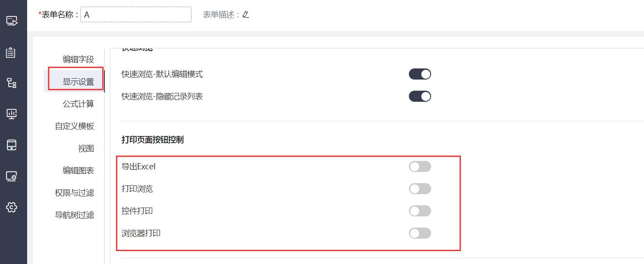
Task: Open the monitor settings icon in sidebar
Action: 12,176
